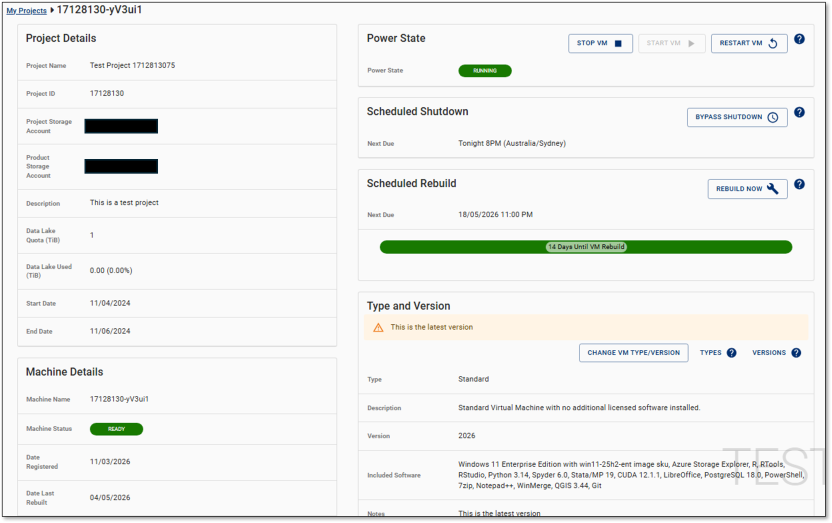Click the 'Standard Virtual Machine' description text

(x=579, y=408)
